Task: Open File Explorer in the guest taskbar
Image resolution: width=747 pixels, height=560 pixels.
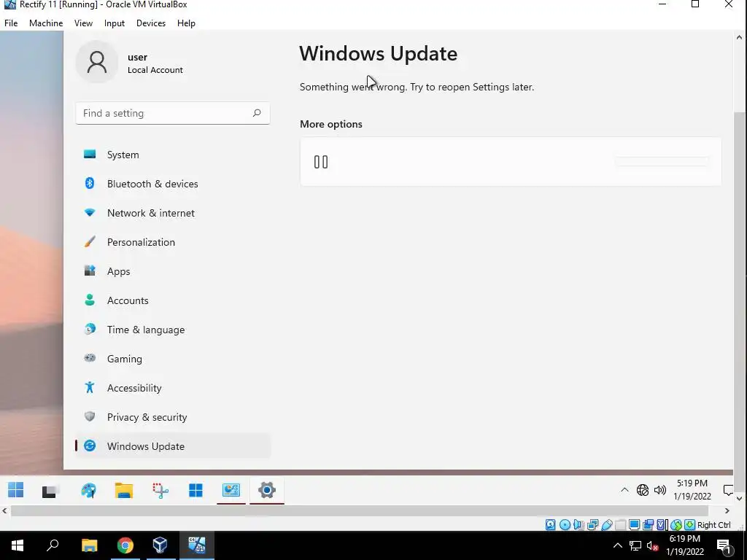Action: click(x=124, y=491)
